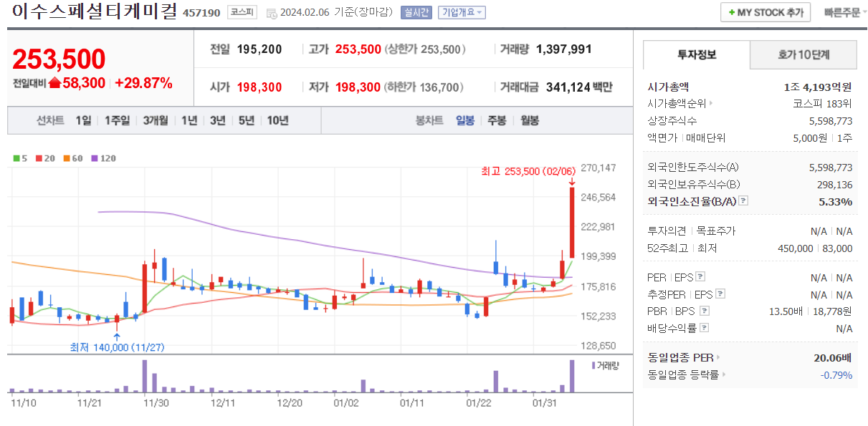Click the calendar icon beside 2024.02.06
This screenshot has height=426, width=868.
271,13
